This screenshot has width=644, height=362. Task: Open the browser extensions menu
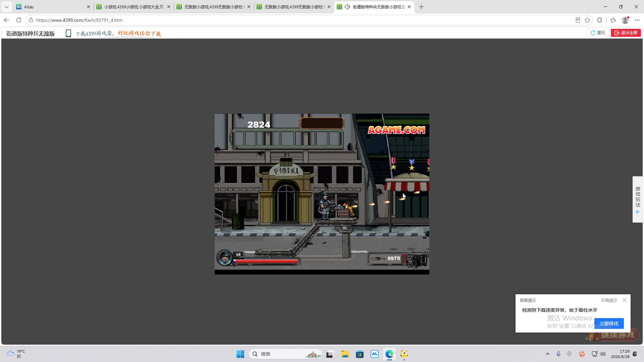point(600,20)
